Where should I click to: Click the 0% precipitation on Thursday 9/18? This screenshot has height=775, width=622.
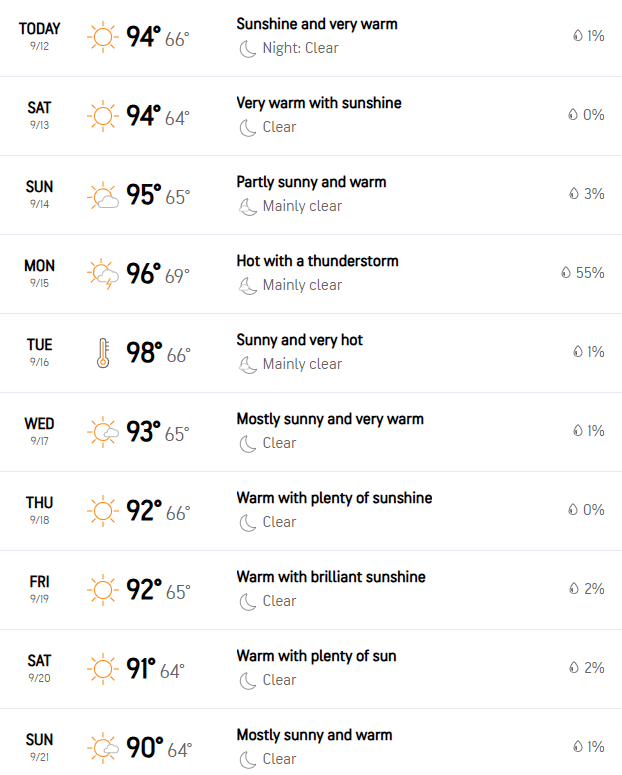586,510
